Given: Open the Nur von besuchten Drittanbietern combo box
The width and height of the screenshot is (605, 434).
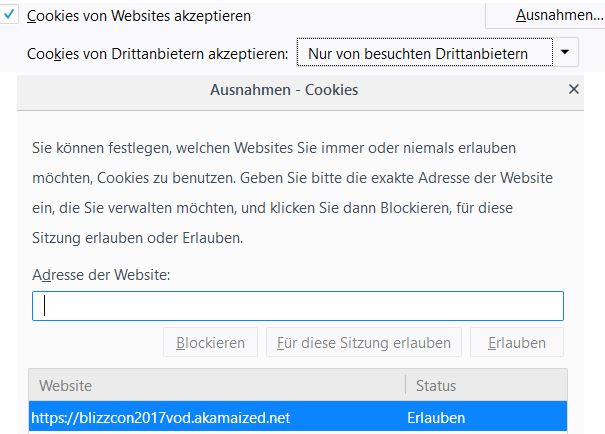Looking at the screenshot, I should click(x=423, y=52).
